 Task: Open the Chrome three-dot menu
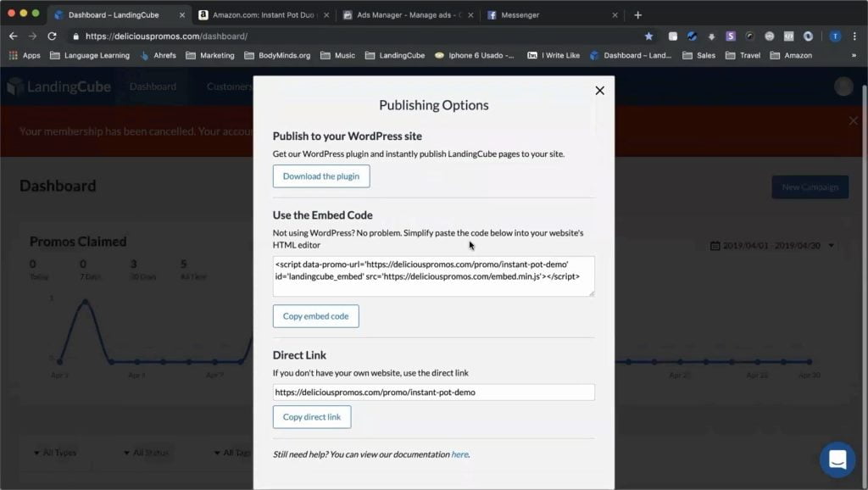pyautogui.click(x=854, y=36)
